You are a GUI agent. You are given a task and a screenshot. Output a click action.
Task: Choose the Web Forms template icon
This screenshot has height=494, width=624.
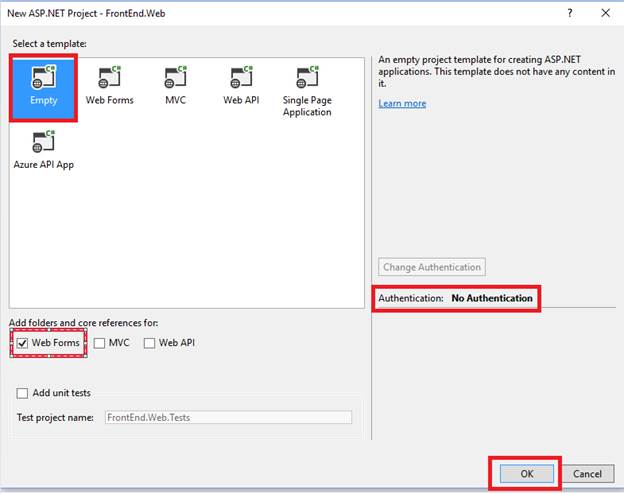click(x=109, y=86)
